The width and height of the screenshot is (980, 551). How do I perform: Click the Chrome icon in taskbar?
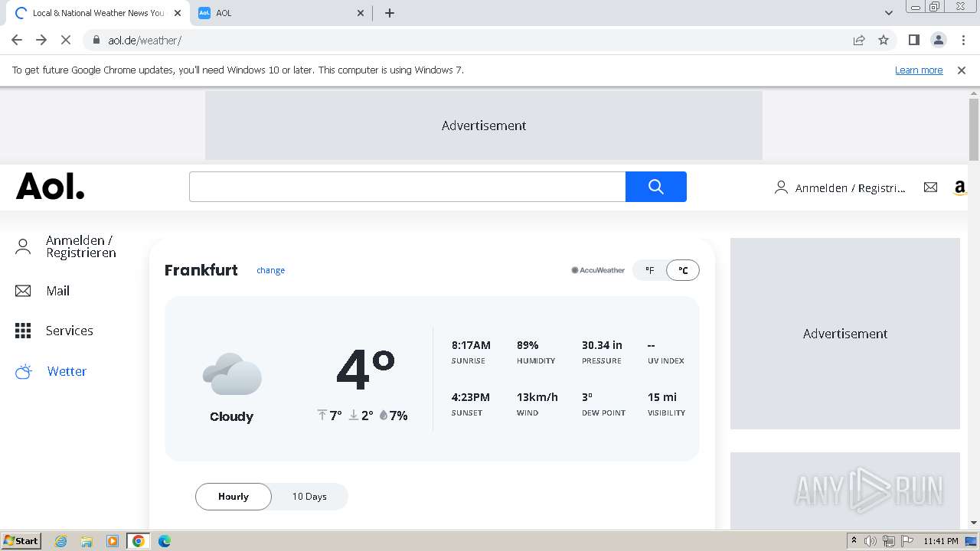[x=139, y=541]
